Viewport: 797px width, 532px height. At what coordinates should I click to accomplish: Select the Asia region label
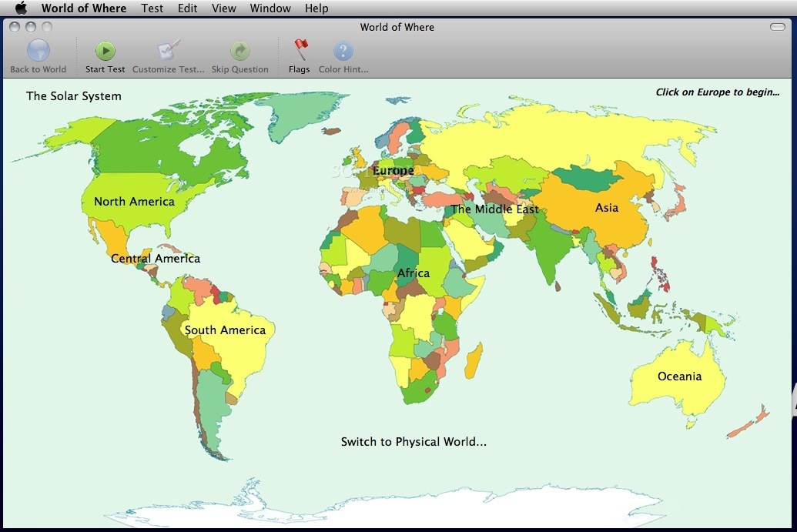coord(607,207)
